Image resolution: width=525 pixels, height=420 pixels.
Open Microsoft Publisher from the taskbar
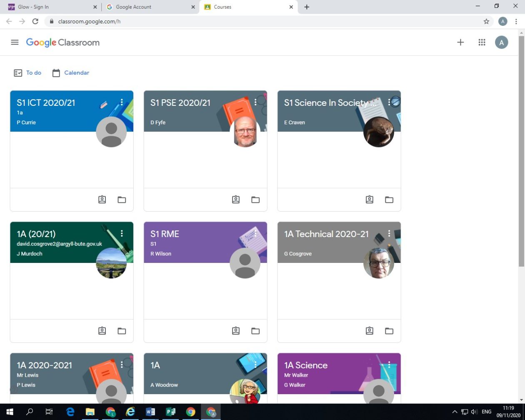click(170, 412)
